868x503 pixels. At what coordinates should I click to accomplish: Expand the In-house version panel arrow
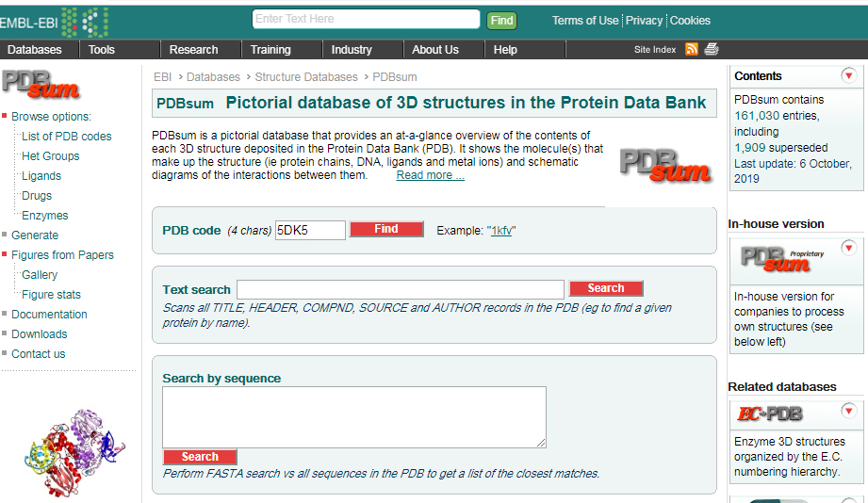tap(848, 248)
